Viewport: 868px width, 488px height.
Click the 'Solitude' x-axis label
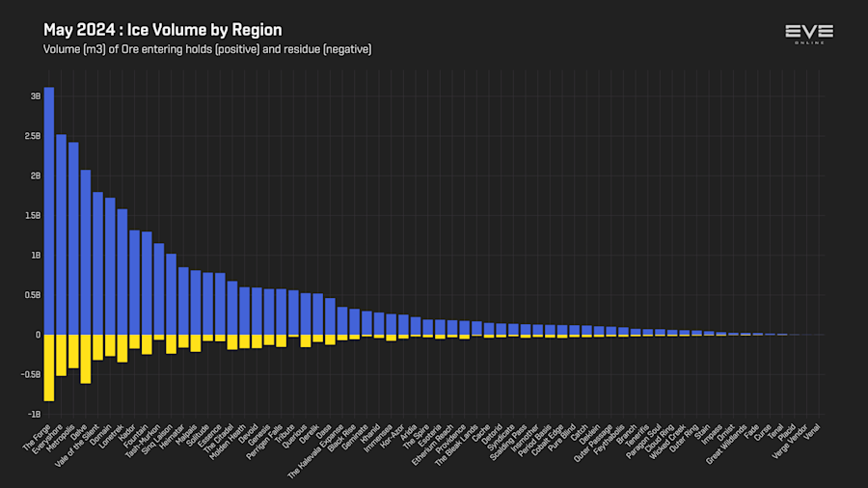(197, 435)
